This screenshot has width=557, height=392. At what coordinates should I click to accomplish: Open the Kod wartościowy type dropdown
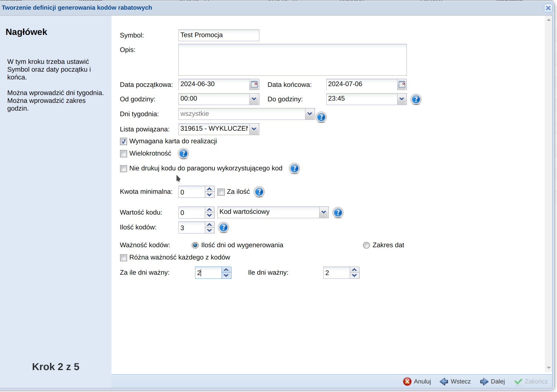click(324, 212)
